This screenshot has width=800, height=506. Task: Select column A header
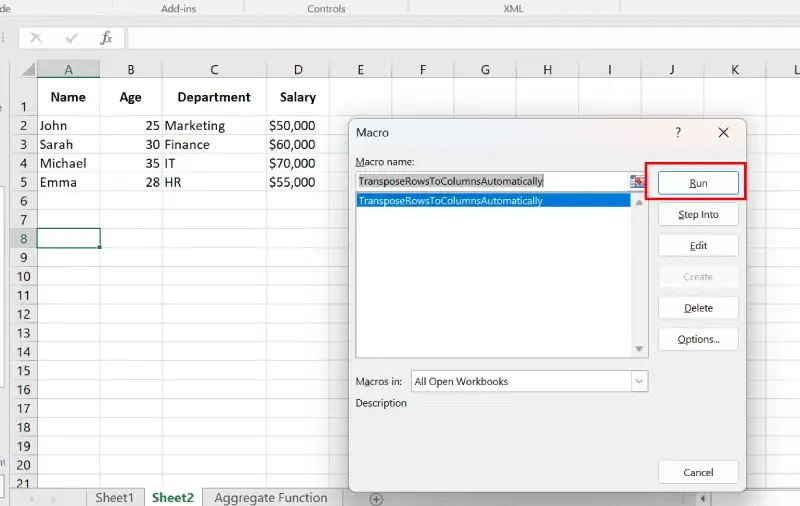coord(68,69)
